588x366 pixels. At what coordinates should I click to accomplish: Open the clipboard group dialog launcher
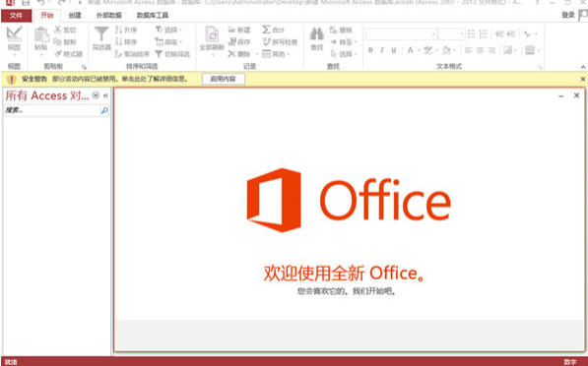coord(84,67)
